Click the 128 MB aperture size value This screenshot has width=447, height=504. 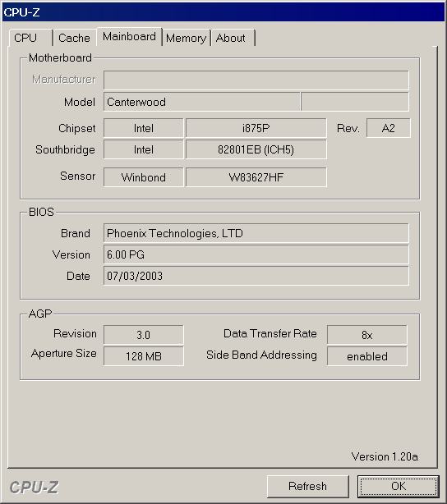point(144,356)
